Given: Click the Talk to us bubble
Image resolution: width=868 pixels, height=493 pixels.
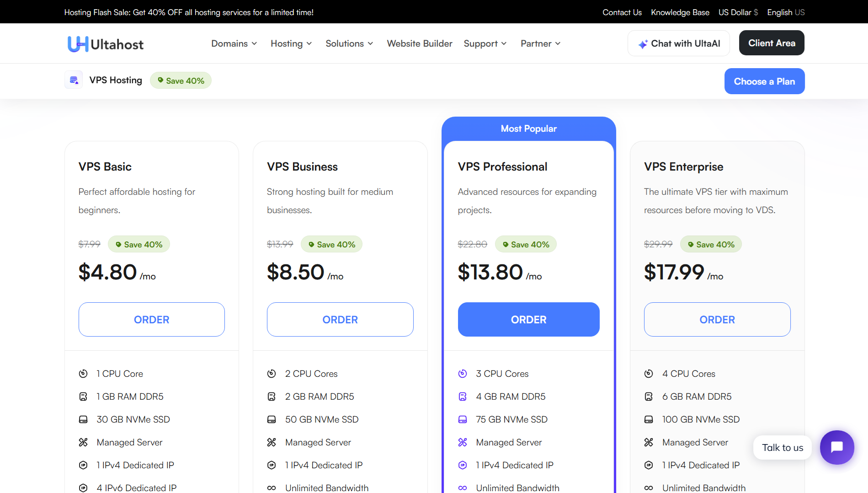Looking at the screenshot, I should click(783, 448).
